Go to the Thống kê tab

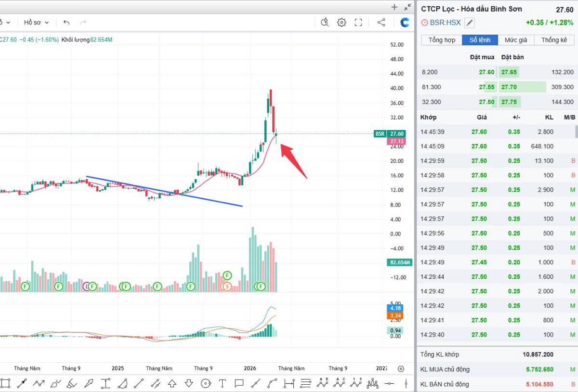coord(554,40)
